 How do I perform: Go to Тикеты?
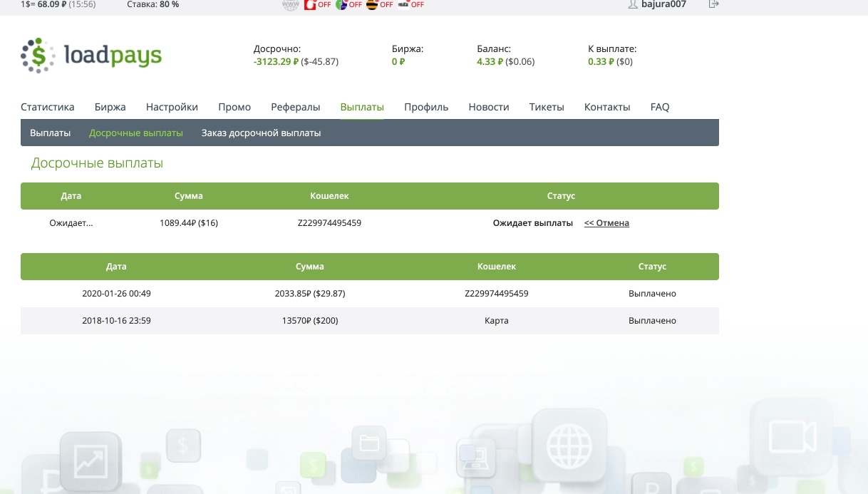click(547, 107)
